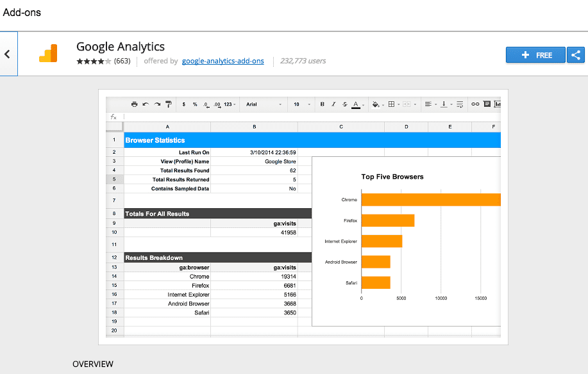Click the share icon button
The width and height of the screenshot is (588, 374).
click(576, 55)
